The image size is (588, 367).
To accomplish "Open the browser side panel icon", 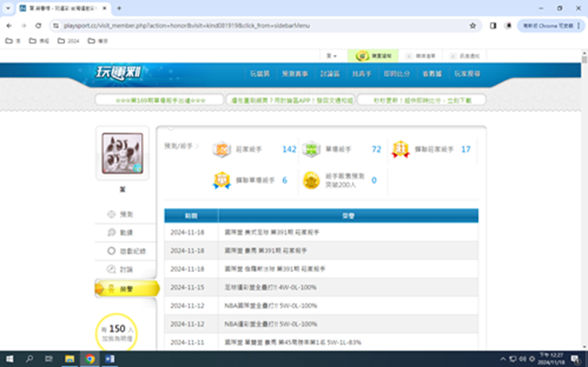I will [x=493, y=25].
